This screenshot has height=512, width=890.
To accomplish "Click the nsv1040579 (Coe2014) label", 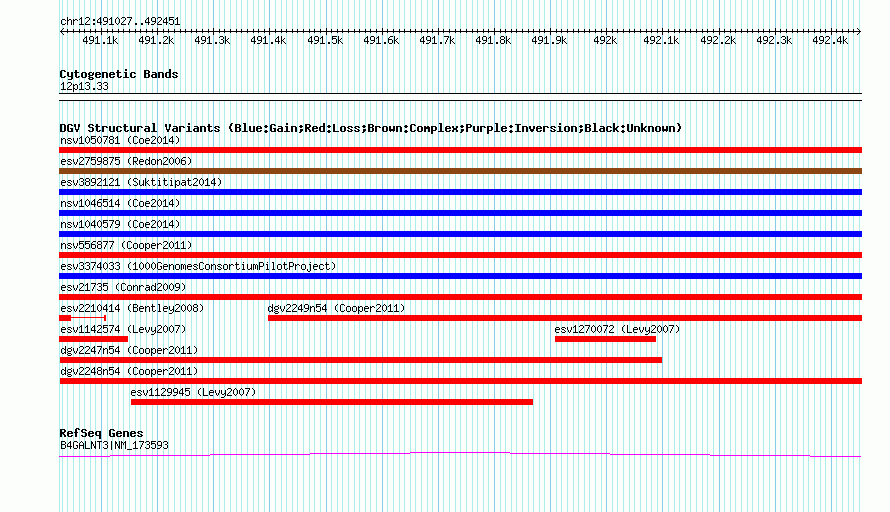I will pos(120,224).
